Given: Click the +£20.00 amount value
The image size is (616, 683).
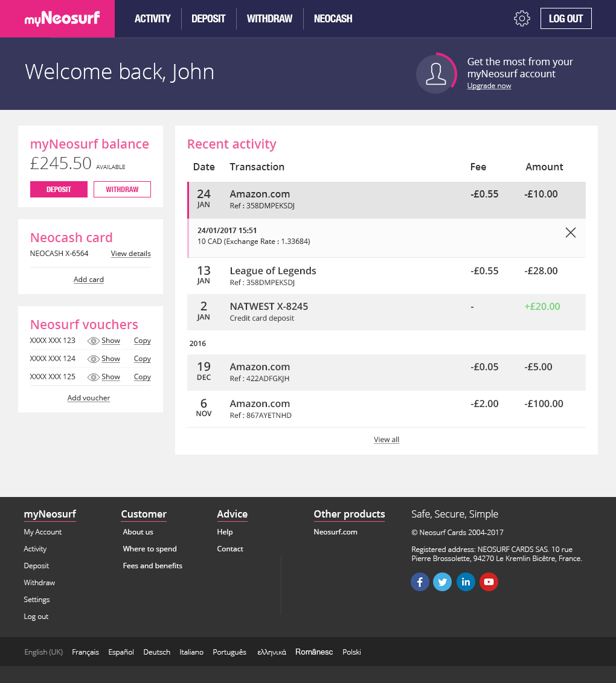Looking at the screenshot, I should [x=542, y=307].
